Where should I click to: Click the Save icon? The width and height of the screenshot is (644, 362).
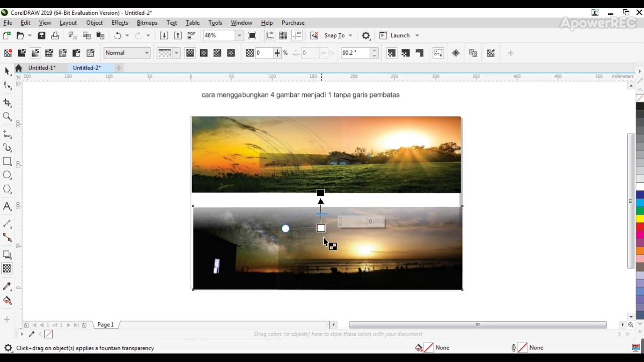coord(42,35)
